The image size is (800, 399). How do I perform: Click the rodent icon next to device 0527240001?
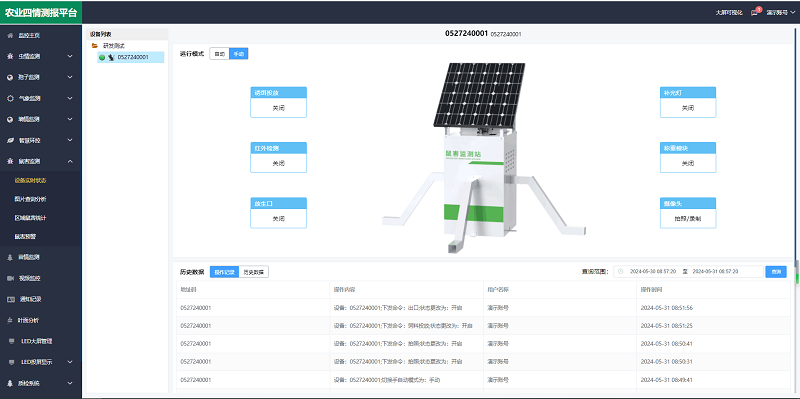point(111,57)
